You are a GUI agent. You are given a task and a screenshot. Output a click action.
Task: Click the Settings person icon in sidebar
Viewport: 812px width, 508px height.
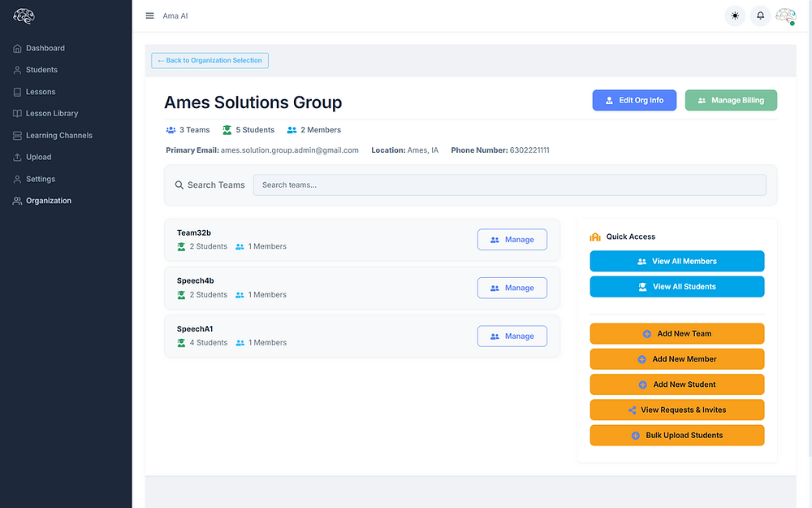(17, 179)
